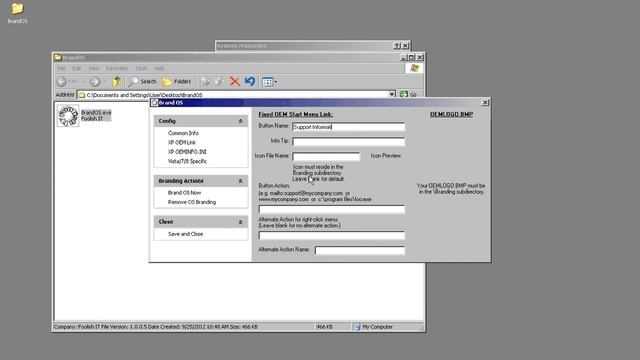Open the BrandOS folder on the desktop

click(17, 12)
